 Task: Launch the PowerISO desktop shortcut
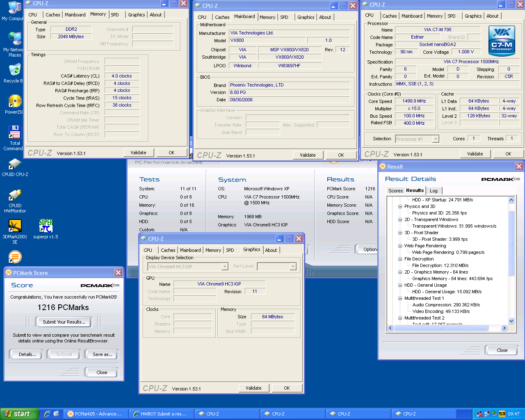14,104
